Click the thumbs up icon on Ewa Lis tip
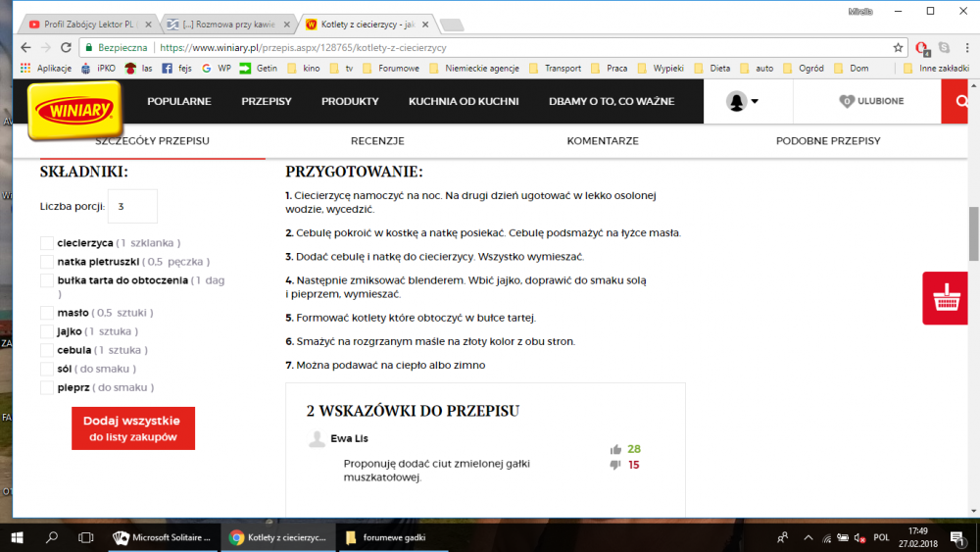 point(615,450)
